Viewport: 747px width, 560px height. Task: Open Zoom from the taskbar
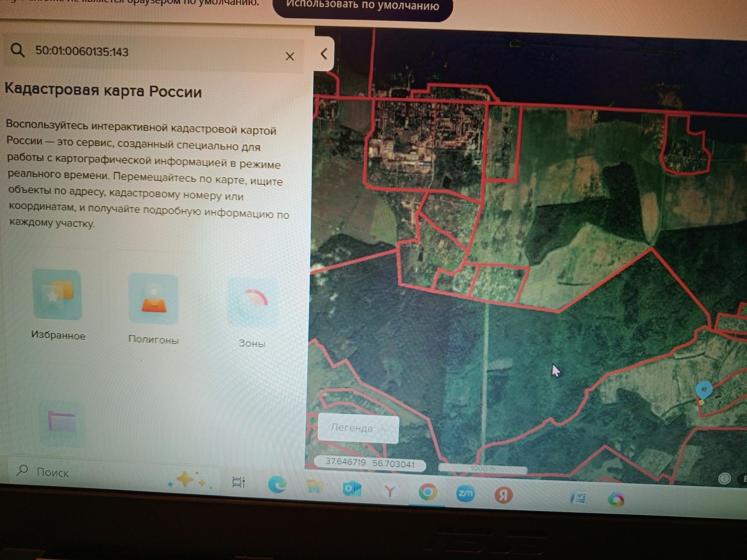click(x=465, y=494)
